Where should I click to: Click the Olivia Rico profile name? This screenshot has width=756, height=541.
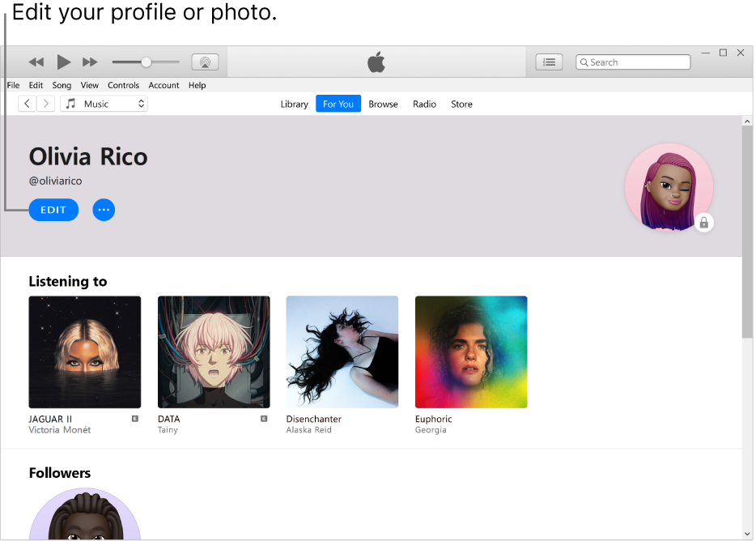point(88,157)
